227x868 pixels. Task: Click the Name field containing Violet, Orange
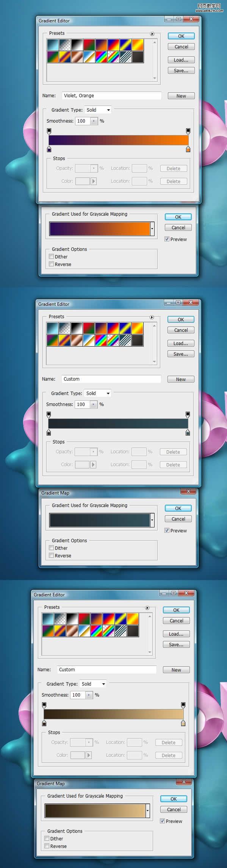(x=112, y=96)
